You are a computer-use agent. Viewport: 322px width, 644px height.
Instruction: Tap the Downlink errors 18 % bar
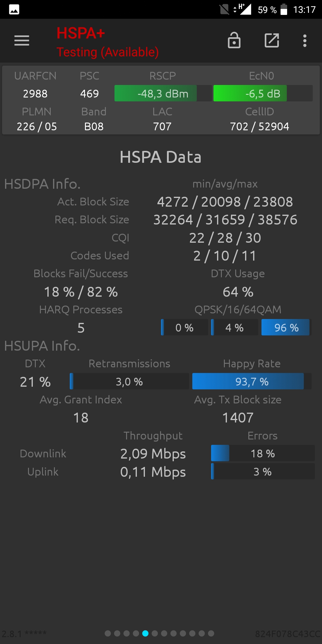pyautogui.click(x=263, y=453)
